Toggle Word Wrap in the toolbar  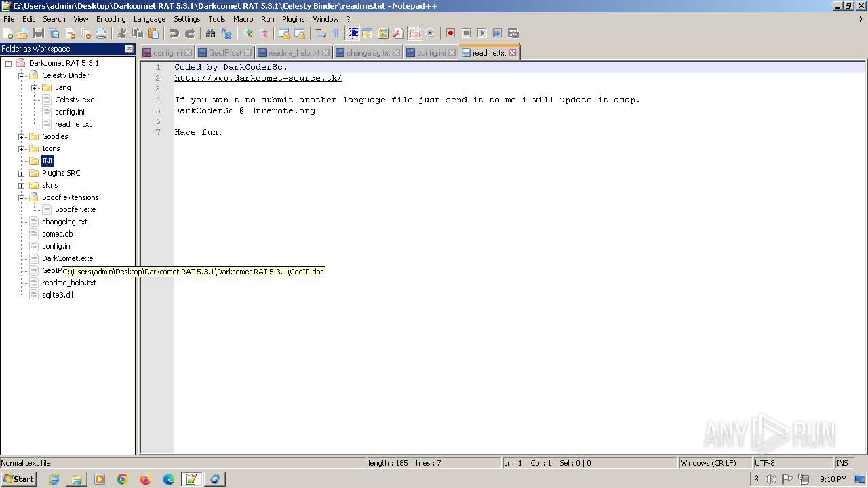click(321, 33)
